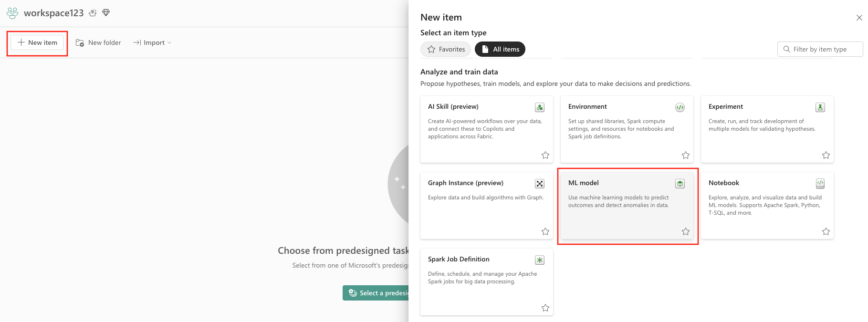
Task: Click the plus icon on New item
Action: tap(21, 42)
